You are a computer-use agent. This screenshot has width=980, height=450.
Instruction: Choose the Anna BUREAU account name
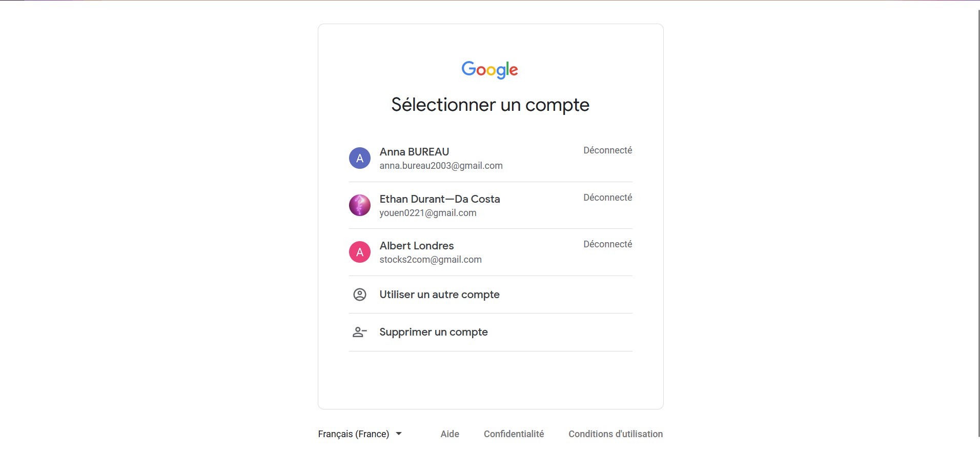pyautogui.click(x=414, y=152)
